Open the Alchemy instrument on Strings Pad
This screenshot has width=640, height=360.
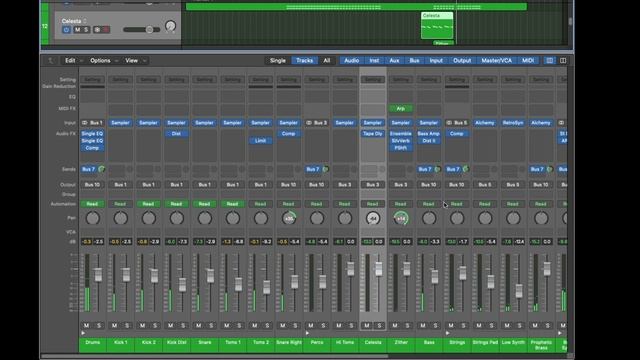point(485,123)
